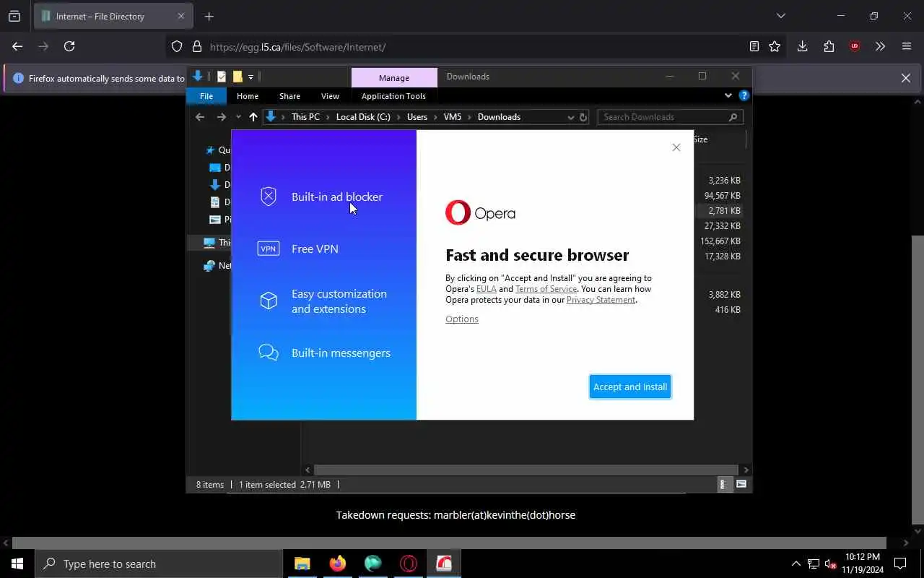Show hidden system tray icons
Image resolution: width=924 pixels, height=578 pixels.
[796, 564]
